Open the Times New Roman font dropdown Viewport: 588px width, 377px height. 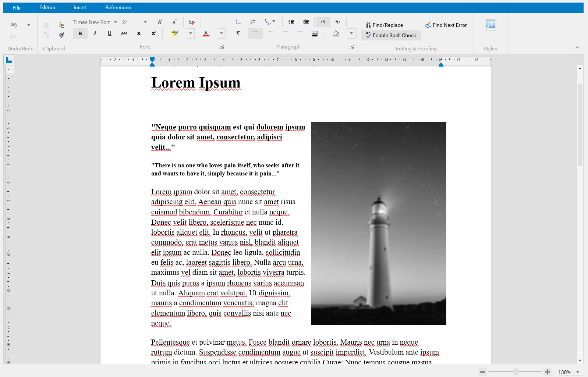[x=116, y=22]
